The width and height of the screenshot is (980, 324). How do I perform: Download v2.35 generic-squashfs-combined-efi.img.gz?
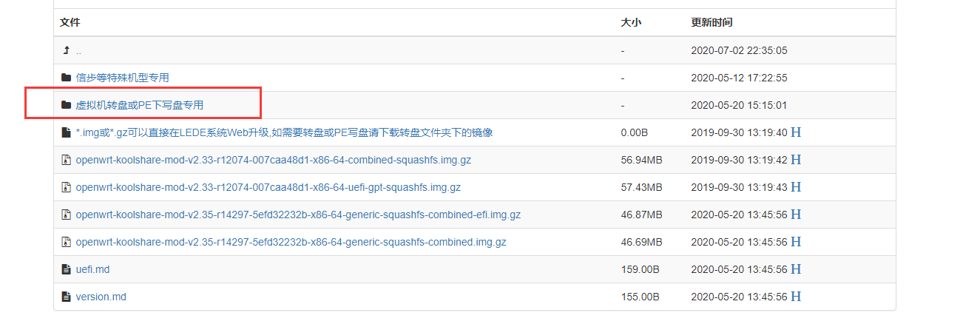click(298, 215)
